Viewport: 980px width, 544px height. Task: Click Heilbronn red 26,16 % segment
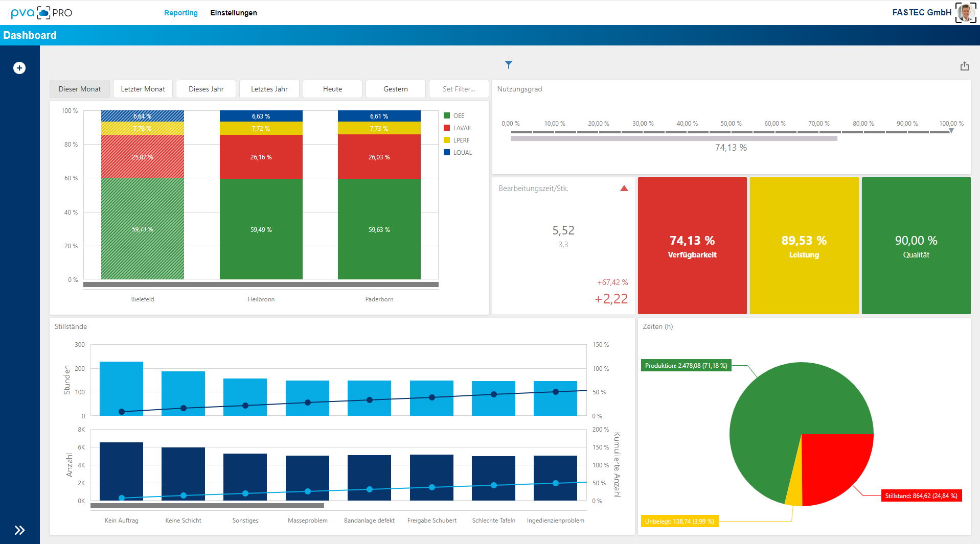[261, 157]
